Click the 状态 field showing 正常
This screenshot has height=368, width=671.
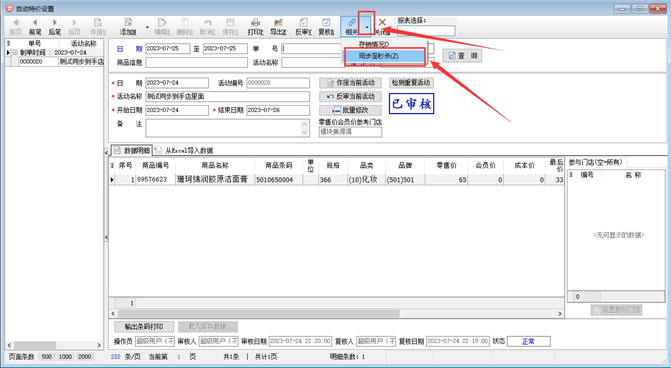point(528,341)
